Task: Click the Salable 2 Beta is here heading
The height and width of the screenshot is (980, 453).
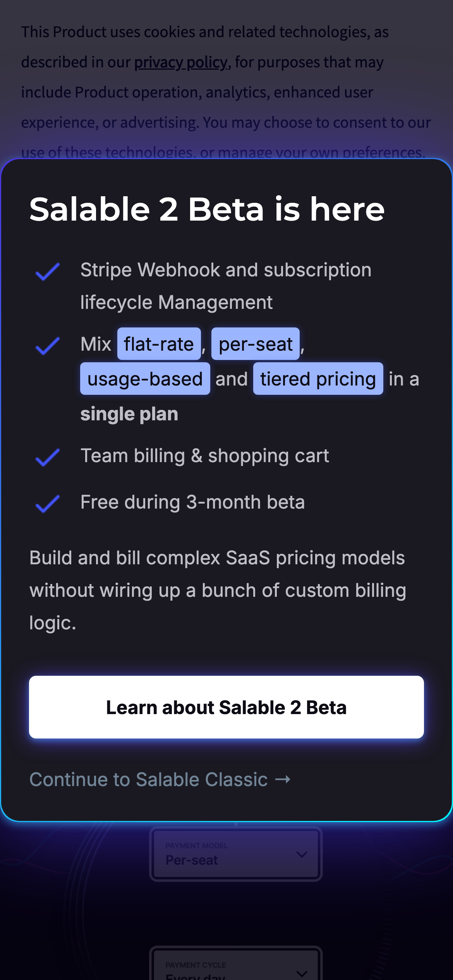Action: [207, 209]
